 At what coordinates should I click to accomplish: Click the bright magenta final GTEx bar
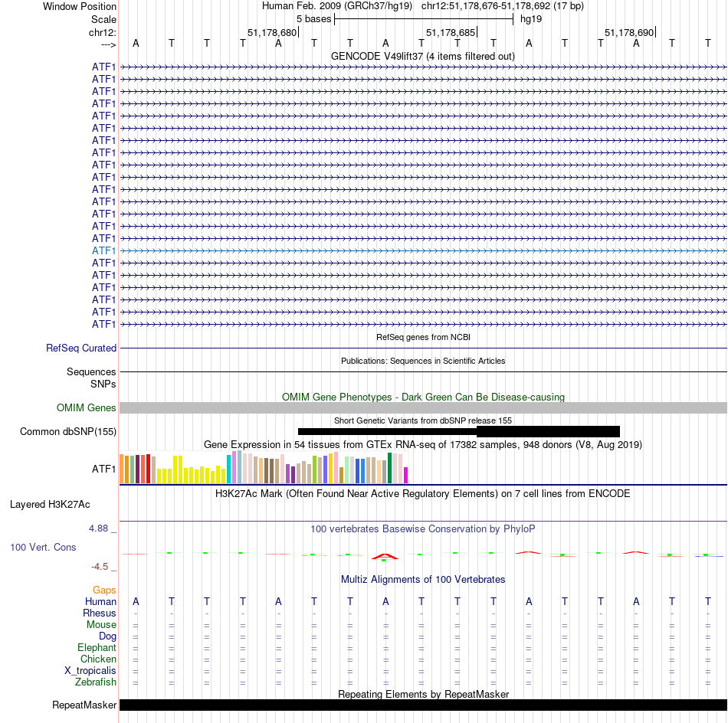[x=406, y=475]
